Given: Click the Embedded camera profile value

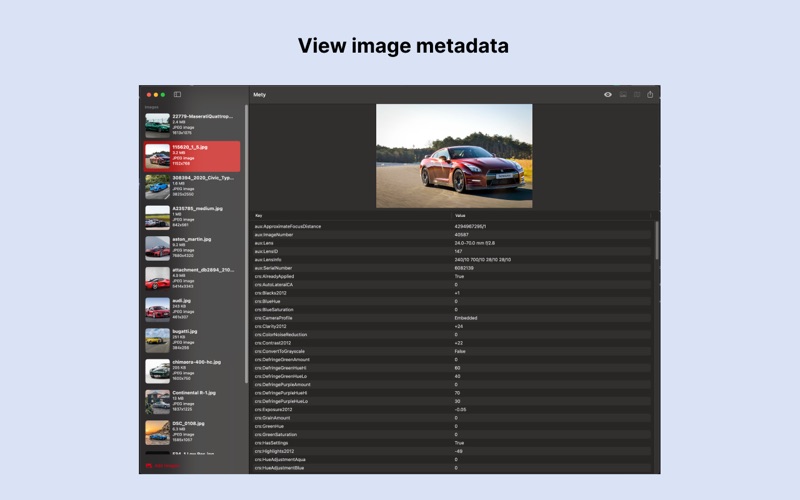Looking at the screenshot, I should click(x=466, y=318).
